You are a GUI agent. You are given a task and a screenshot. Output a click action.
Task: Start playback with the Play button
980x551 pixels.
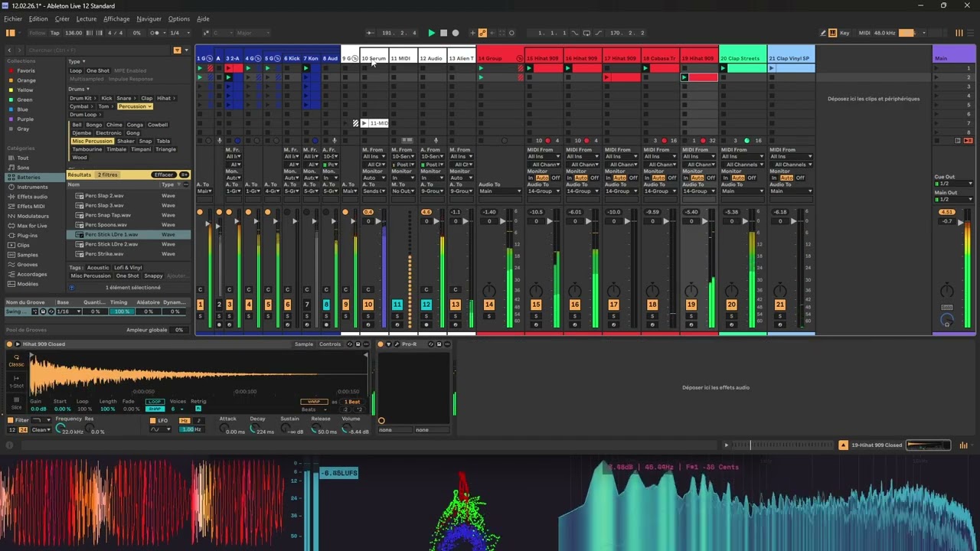point(431,33)
